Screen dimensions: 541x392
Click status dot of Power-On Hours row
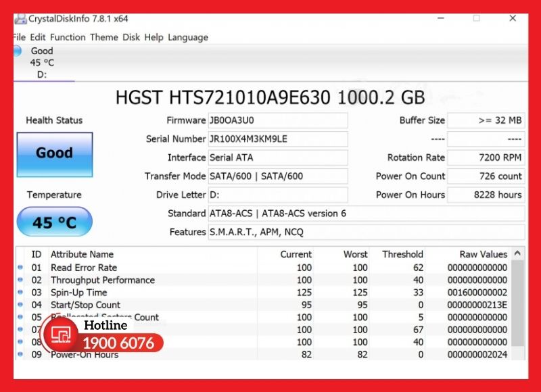pyautogui.click(x=20, y=354)
